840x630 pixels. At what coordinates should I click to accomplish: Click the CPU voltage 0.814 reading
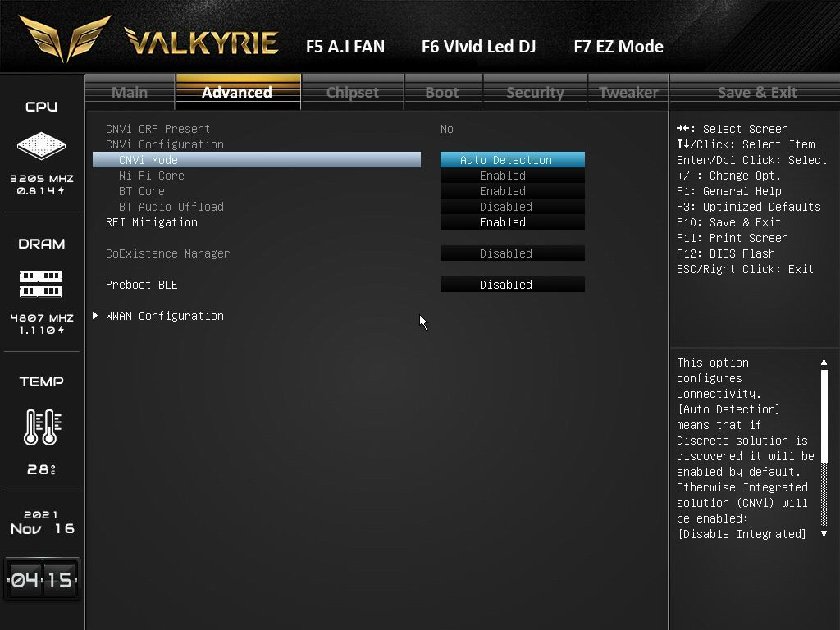click(x=41, y=190)
